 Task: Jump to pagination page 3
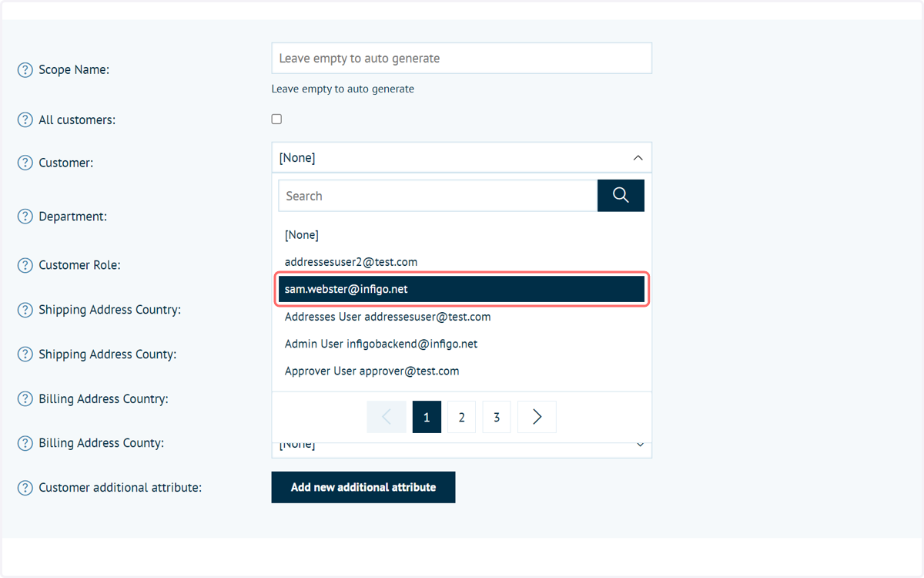[497, 417]
